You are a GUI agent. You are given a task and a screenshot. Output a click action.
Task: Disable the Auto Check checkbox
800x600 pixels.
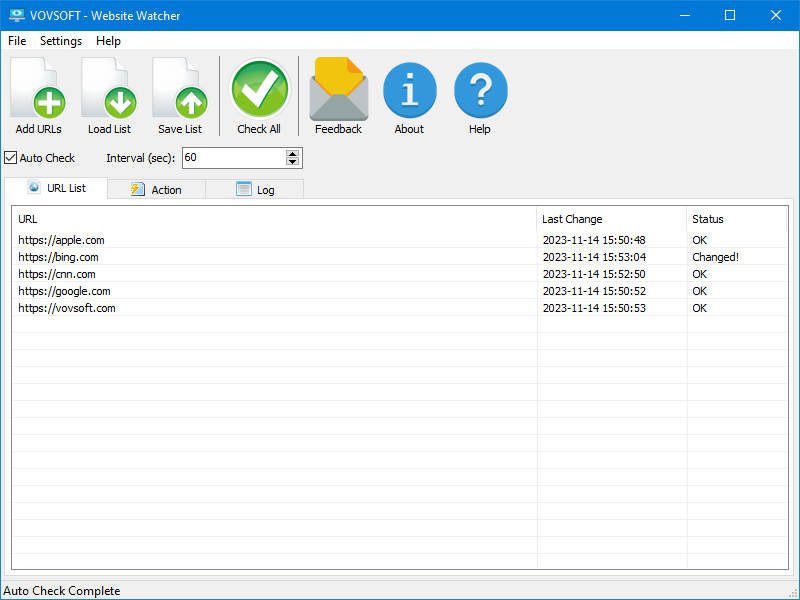tap(11, 158)
